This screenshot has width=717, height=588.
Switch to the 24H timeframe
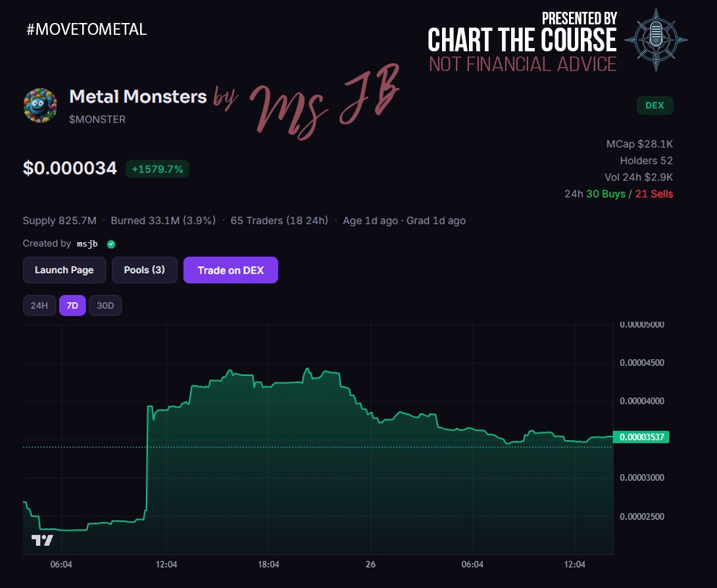[x=39, y=305]
